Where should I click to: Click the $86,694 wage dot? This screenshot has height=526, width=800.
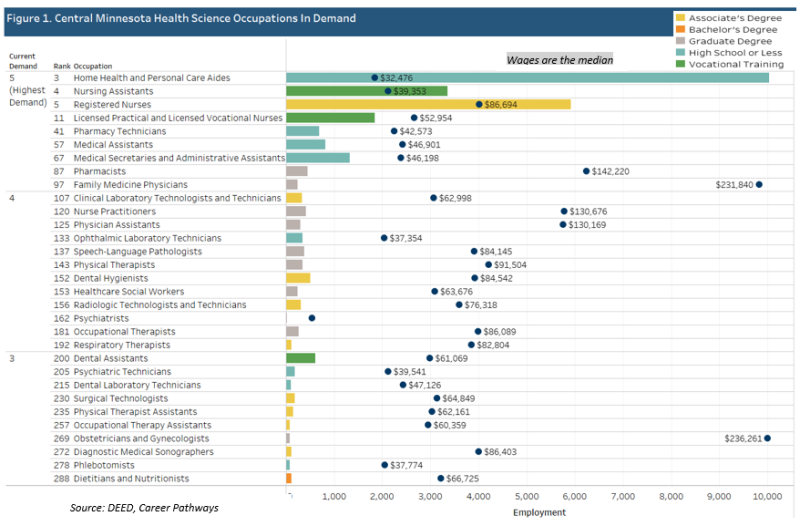click(x=479, y=104)
